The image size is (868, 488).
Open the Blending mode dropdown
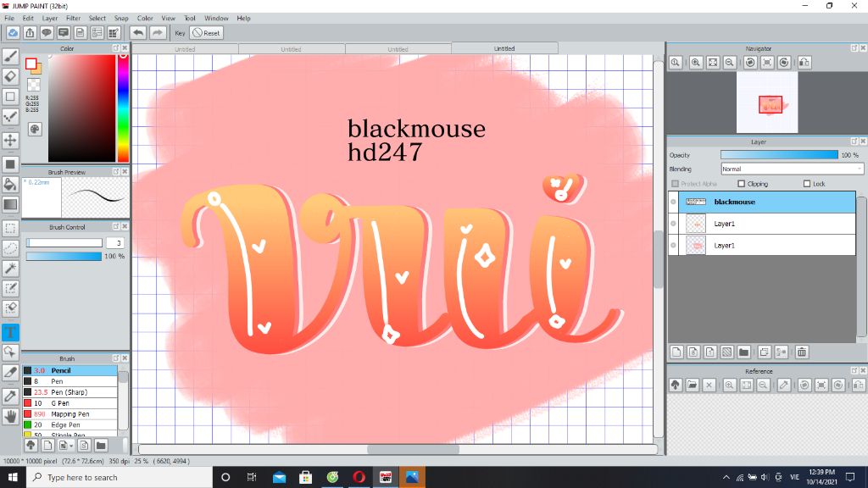pos(792,169)
